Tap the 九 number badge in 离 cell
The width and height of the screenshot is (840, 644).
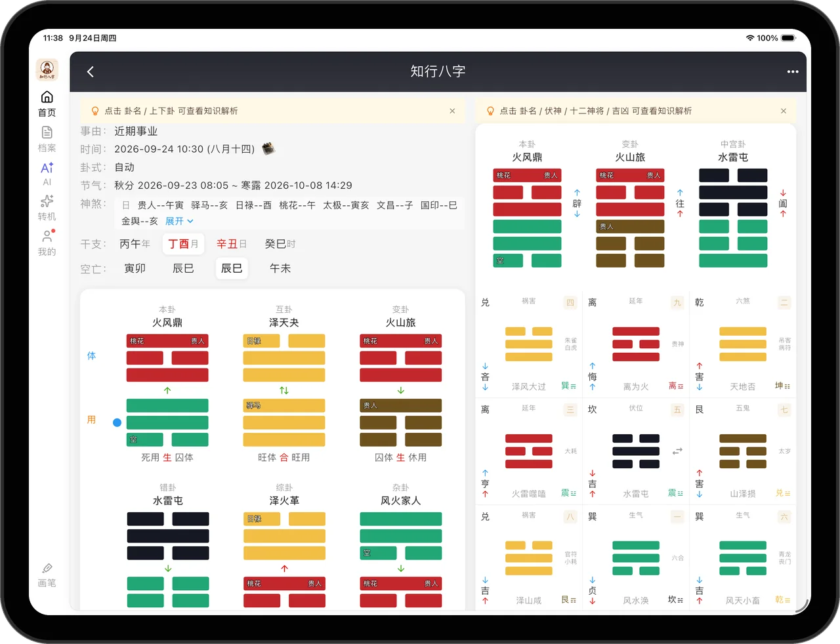click(677, 302)
